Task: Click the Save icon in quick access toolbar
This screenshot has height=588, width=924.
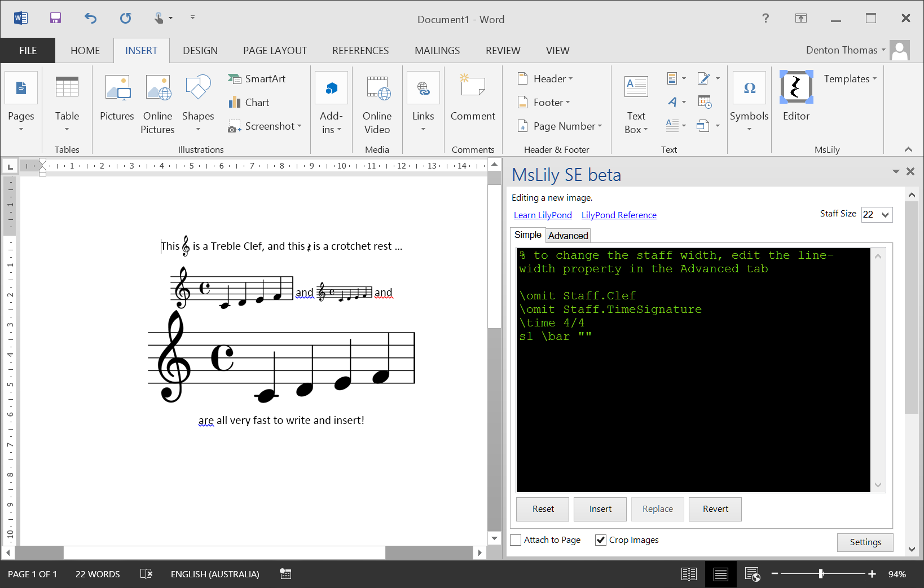Action: (55, 18)
